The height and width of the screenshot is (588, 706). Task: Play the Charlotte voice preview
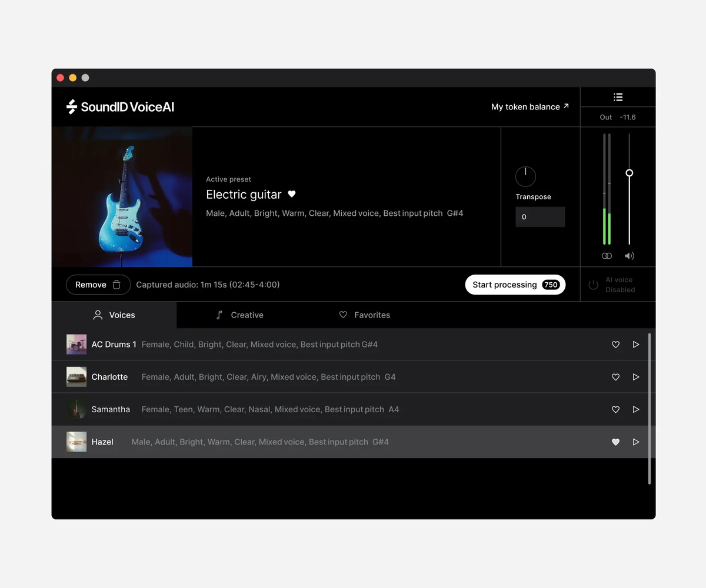coord(636,377)
